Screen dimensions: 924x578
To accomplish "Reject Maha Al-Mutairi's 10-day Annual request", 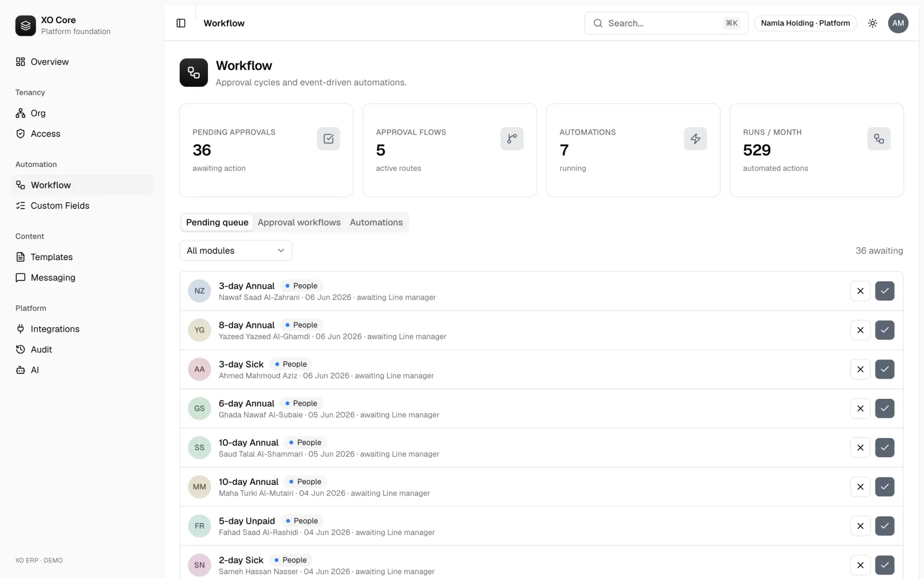I will [x=860, y=487].
